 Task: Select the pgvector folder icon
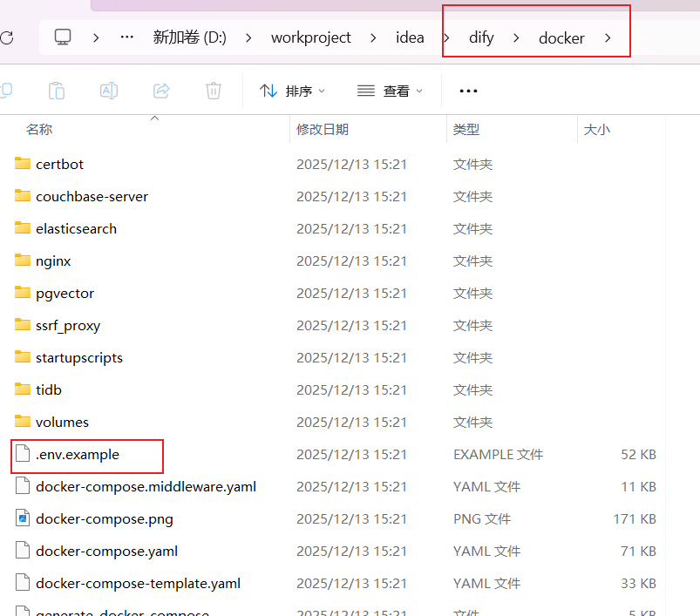point(23,292)
